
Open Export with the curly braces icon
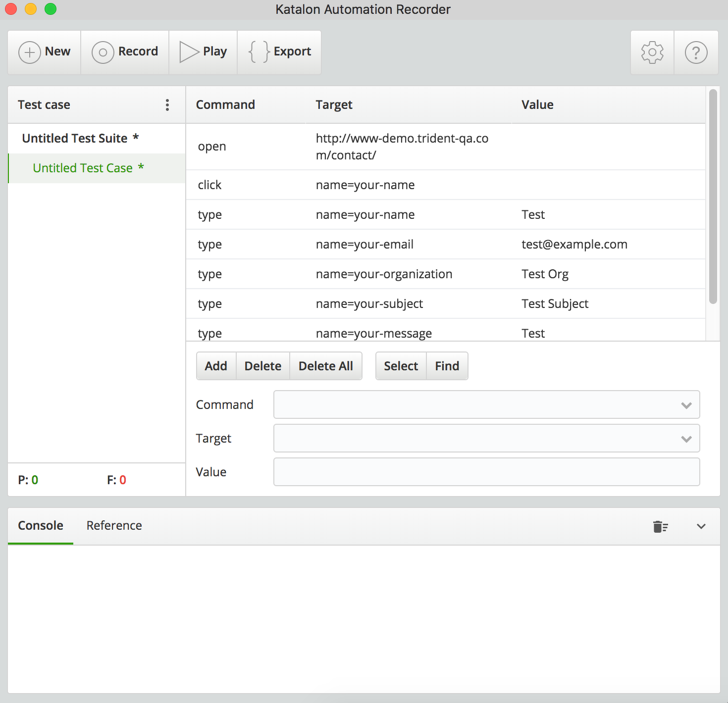coord(259,52)
